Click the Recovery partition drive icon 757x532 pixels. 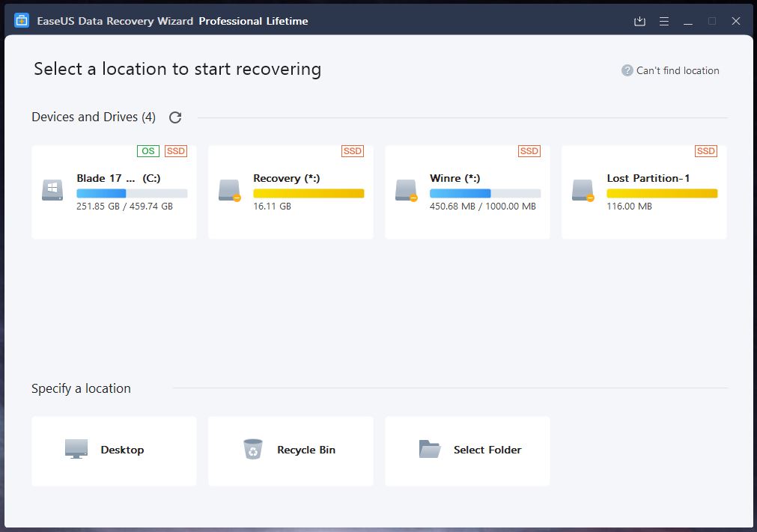pyautogui.click(x=229, y=190)
